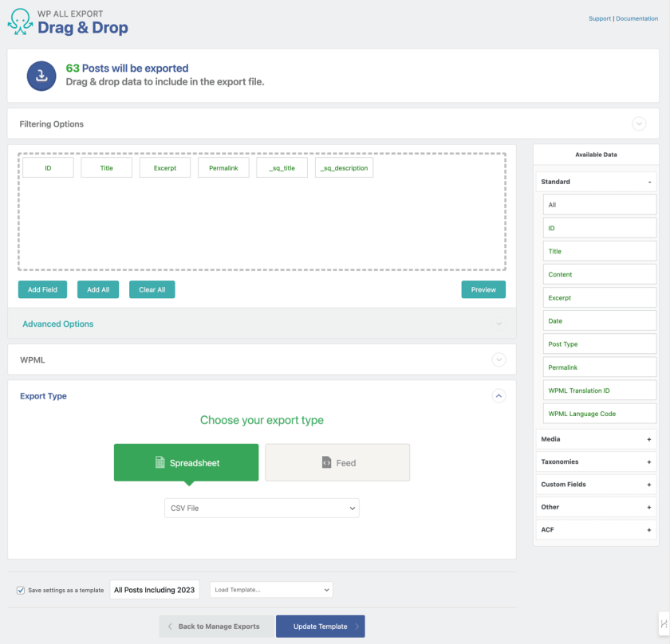This screenshot has width=670, height=644.
Task: Toggle Save settings as a template checkbox
Action: 21,591
